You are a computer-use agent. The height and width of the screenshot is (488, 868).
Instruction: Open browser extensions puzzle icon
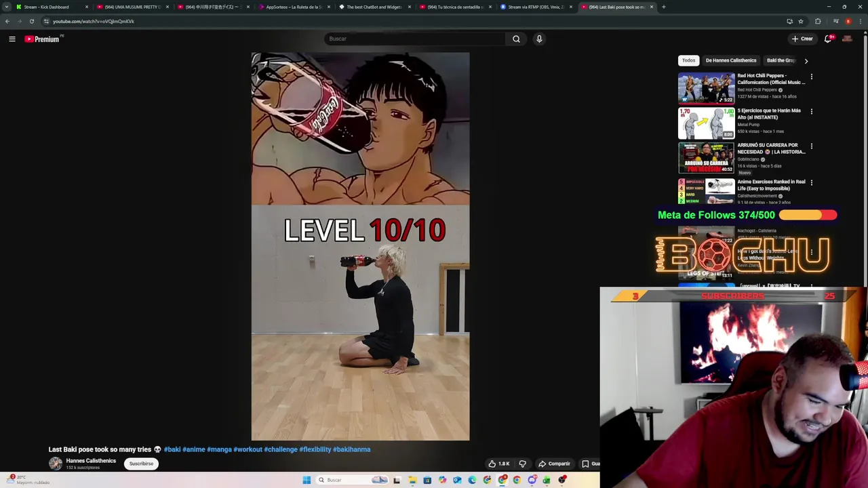click(x=818, y=21)
